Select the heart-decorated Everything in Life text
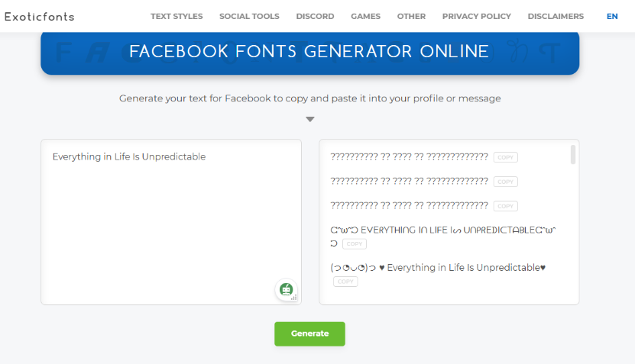This screenshot has height=364, width=635. point(438,268)
